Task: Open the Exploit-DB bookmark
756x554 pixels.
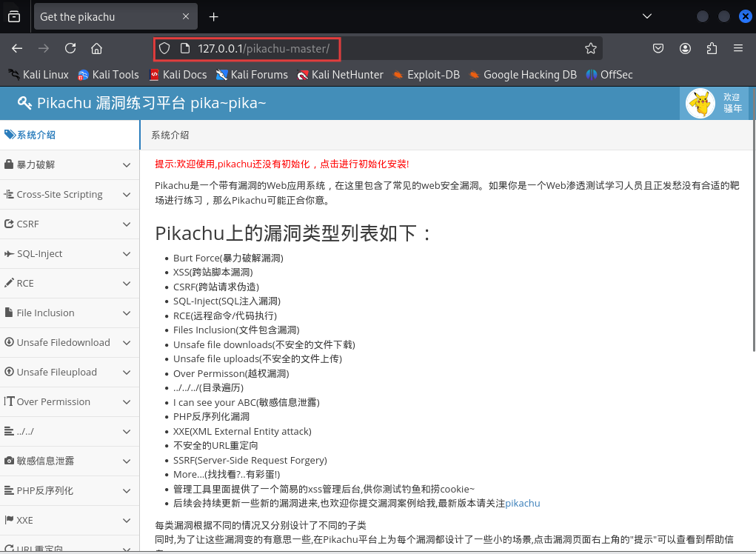Action: (x=426, y=75)
